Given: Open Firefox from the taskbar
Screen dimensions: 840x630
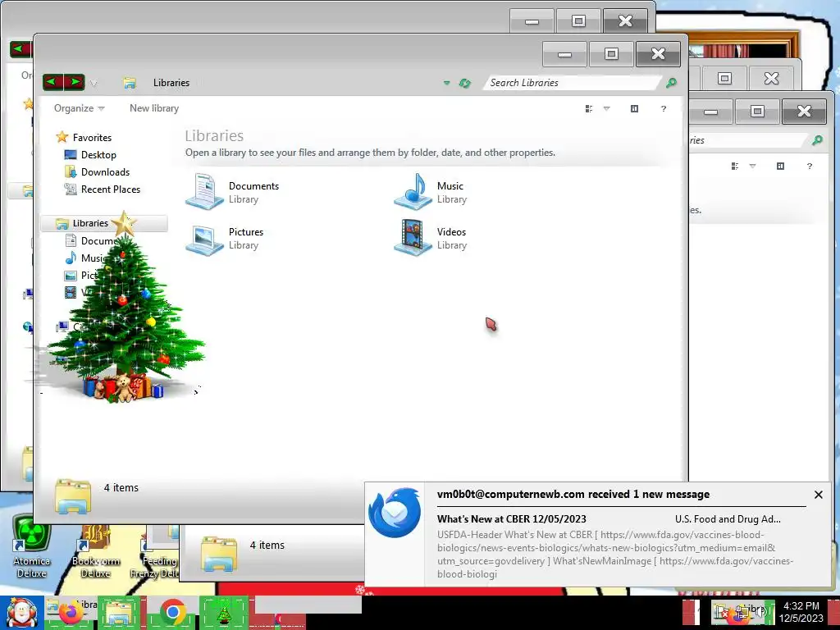Looking at the screenshot, I should click(x=72, y=613).
